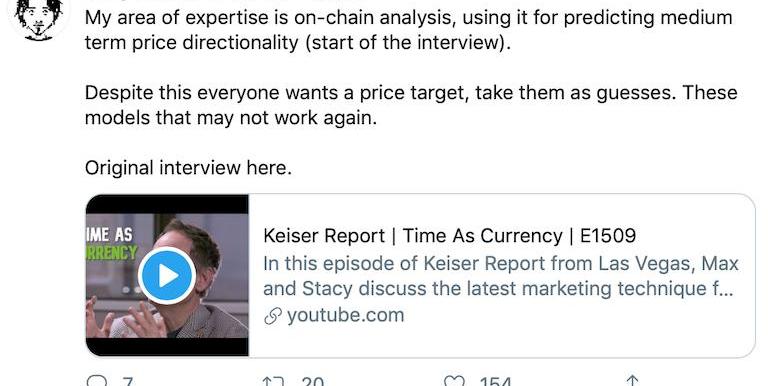Click the chain link icon beside youtube.com
The width and height of the screenshot is (768, 386).
(x=272, y=316)
